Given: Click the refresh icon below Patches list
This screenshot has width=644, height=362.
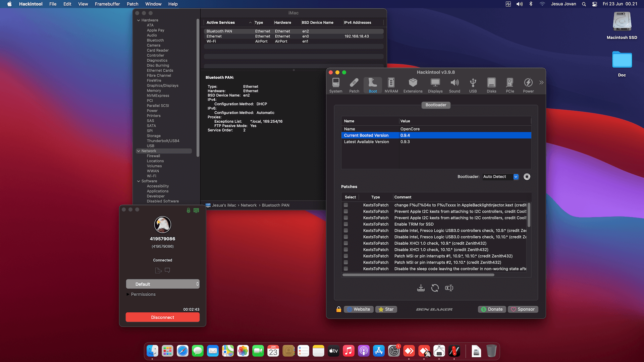Looking at the screenshot, I should point(435,288).
